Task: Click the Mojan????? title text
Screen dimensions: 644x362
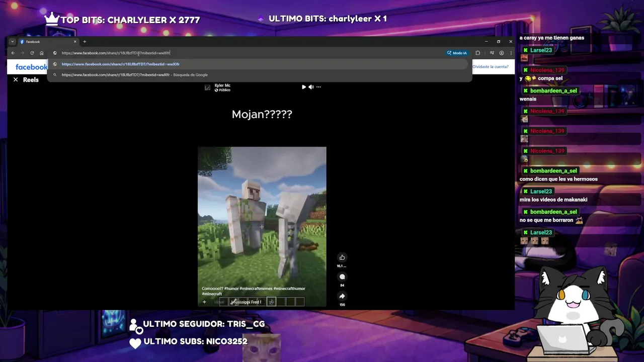Action: tap(262, 114)
